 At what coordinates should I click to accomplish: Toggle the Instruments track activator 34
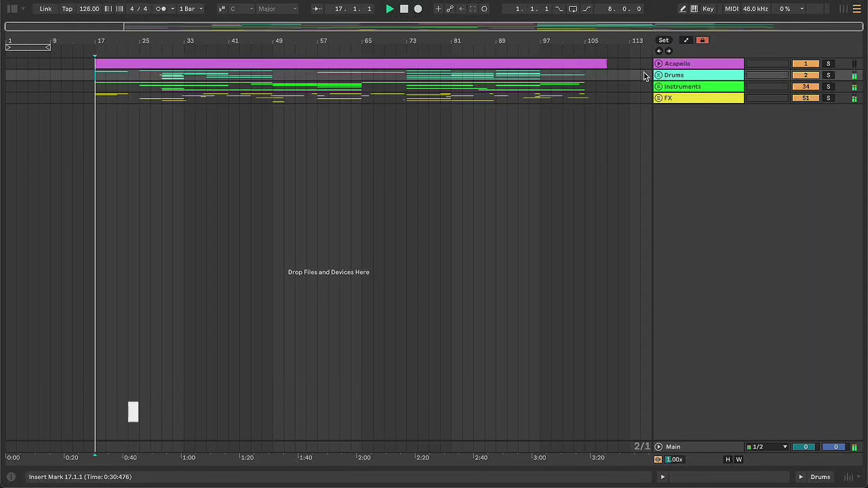(x=806, y=87)
